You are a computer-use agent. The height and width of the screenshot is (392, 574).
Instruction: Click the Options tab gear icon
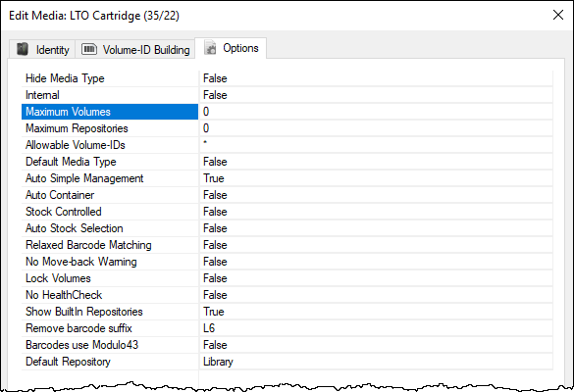click(x=210, y=48)
